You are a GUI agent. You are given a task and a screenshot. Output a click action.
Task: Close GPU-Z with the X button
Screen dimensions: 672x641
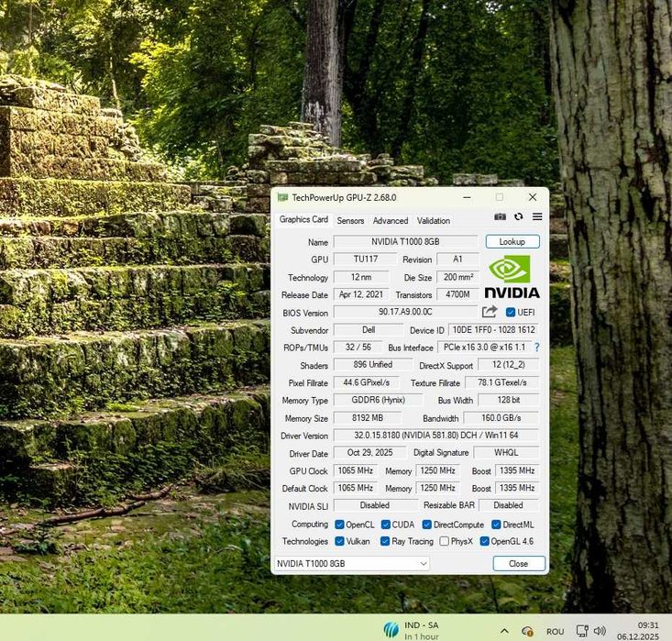(x=533, y=197)
